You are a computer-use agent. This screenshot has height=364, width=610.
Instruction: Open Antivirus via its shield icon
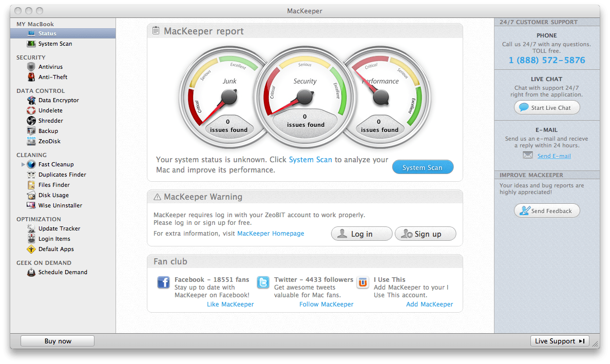click(x=31, y=67)
